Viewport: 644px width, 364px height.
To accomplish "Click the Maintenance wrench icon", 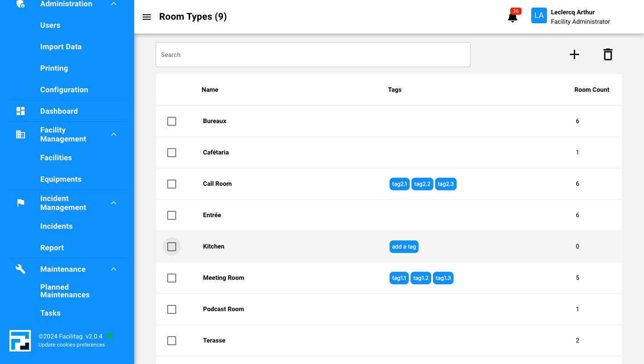I will tap(21, 269).
